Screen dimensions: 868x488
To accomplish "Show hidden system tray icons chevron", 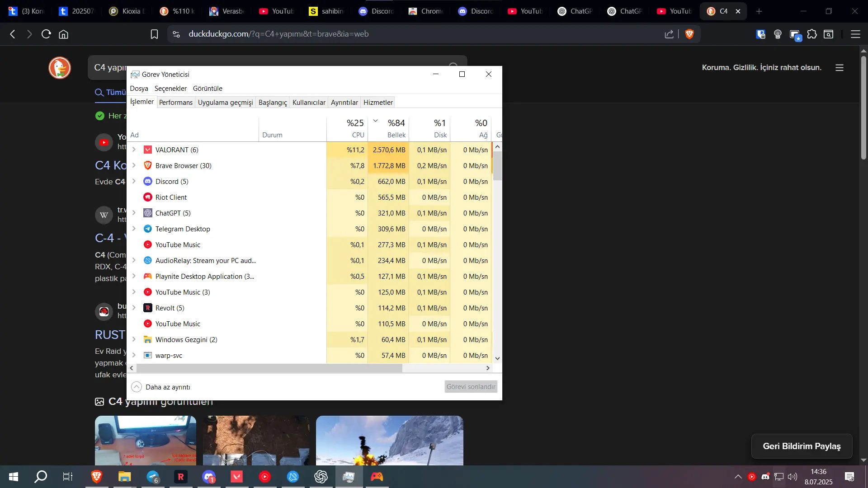I will (x=738, y=477).
